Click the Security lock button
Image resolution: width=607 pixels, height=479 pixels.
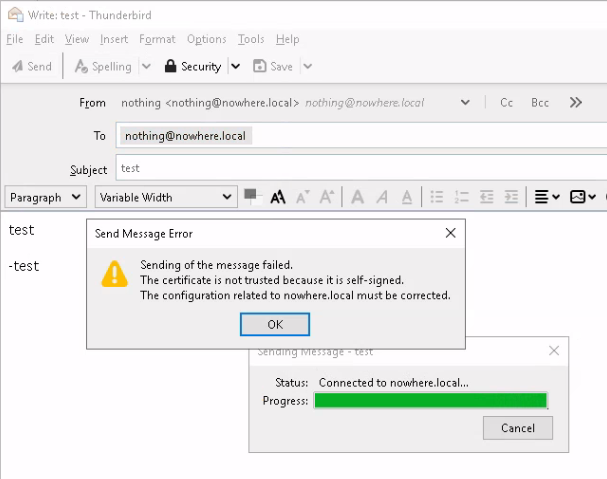point(193,67)
